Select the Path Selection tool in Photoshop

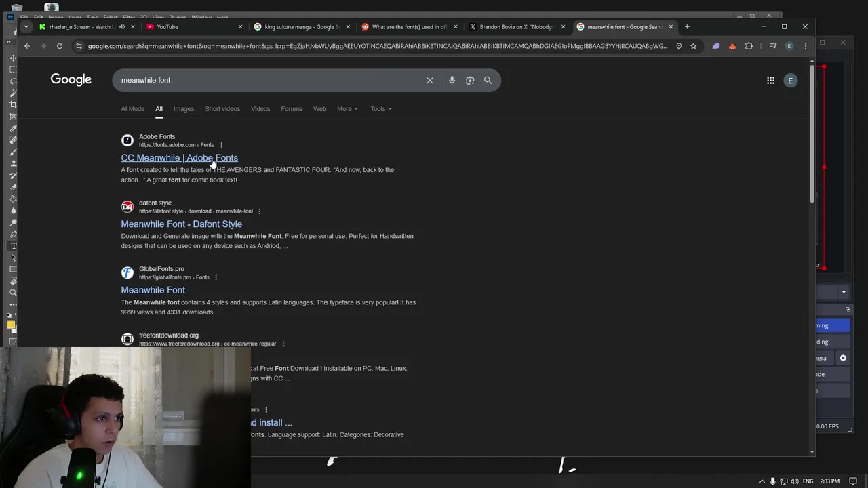13,258
